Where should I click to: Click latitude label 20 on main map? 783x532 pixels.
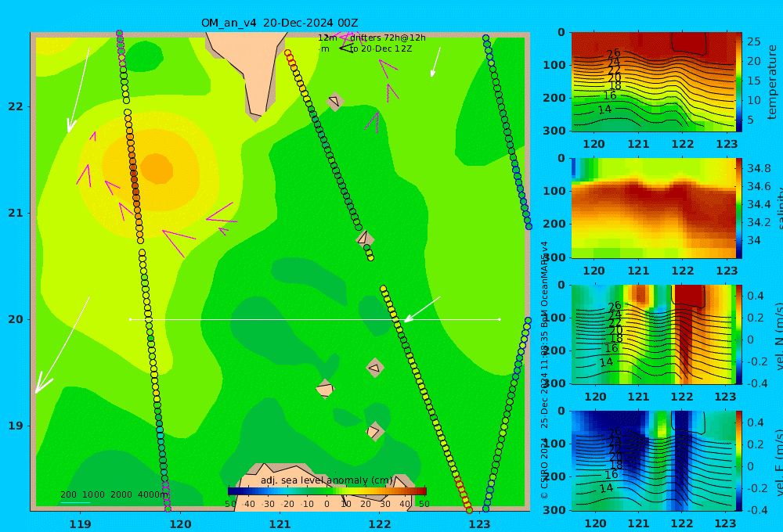tap(16, 319)
